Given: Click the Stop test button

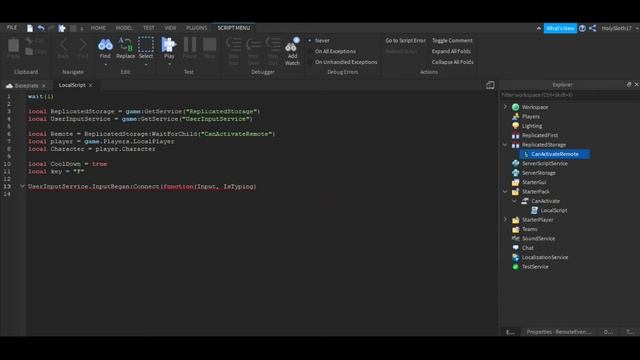Looking at the screenshot, I should [209, 44].
